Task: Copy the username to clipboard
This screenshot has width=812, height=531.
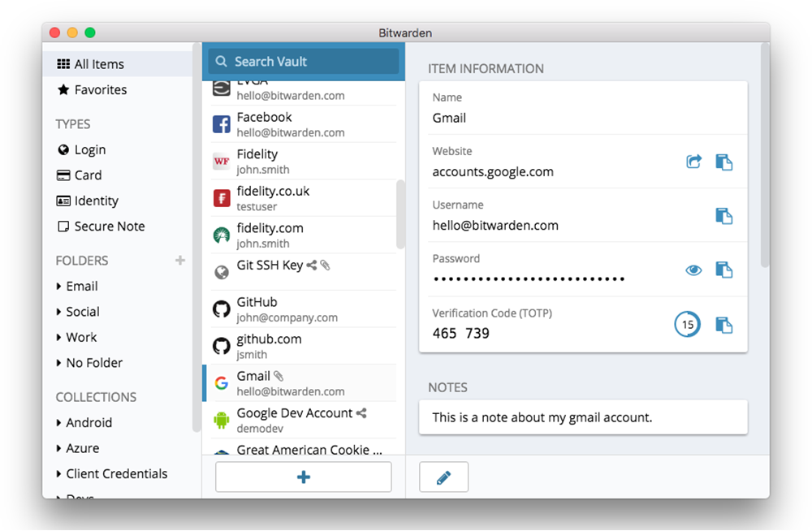Action: 724,216
